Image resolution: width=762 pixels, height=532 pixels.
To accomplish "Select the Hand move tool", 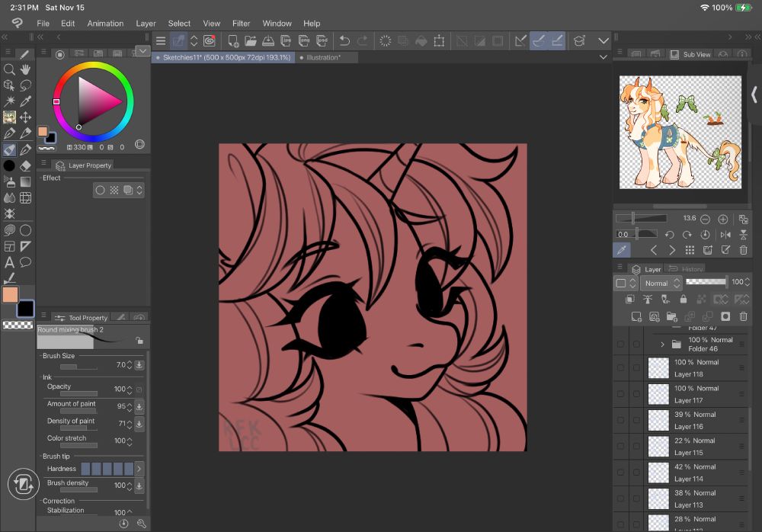I will [x=25, y=69].
